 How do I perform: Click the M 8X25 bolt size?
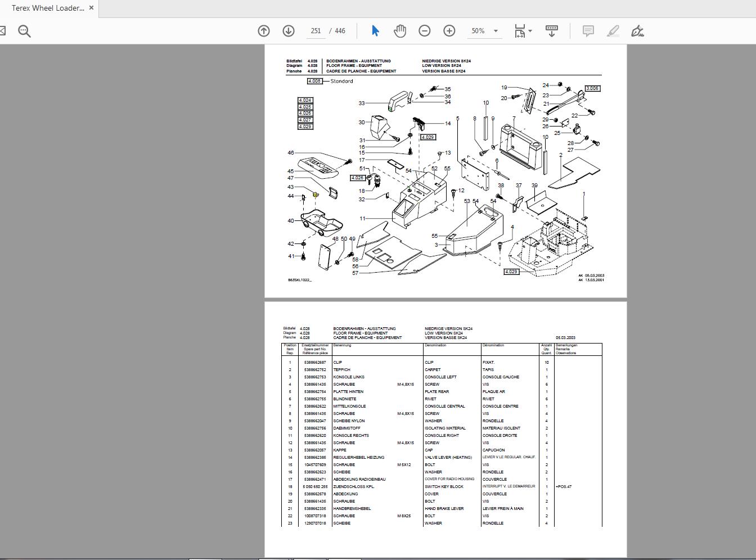click(404, 516)
